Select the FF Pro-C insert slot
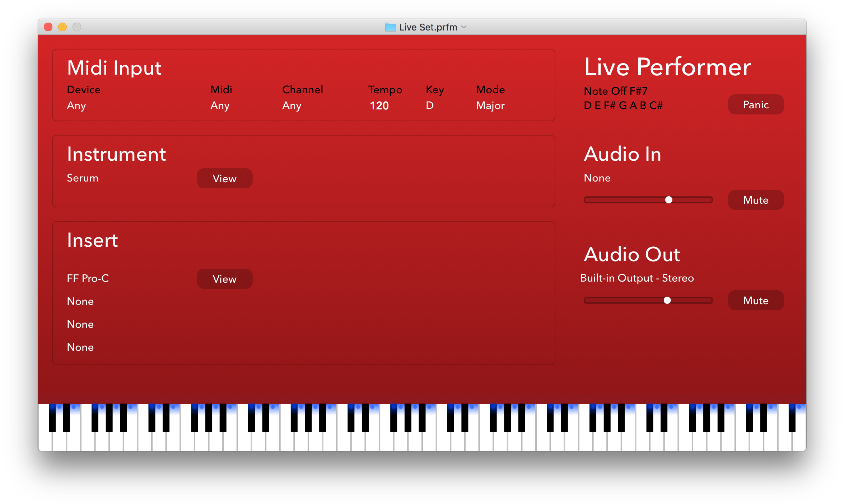 click(x=88, y=279)
